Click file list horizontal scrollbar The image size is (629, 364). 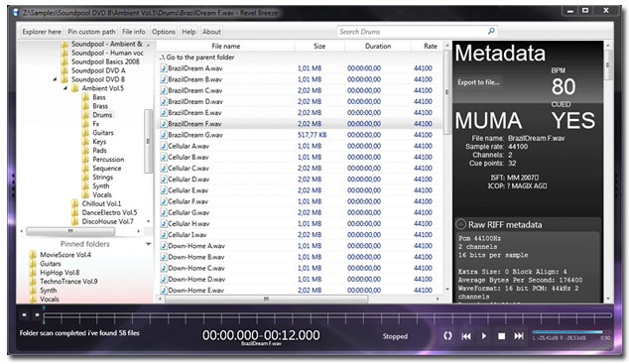pos(266,299)
